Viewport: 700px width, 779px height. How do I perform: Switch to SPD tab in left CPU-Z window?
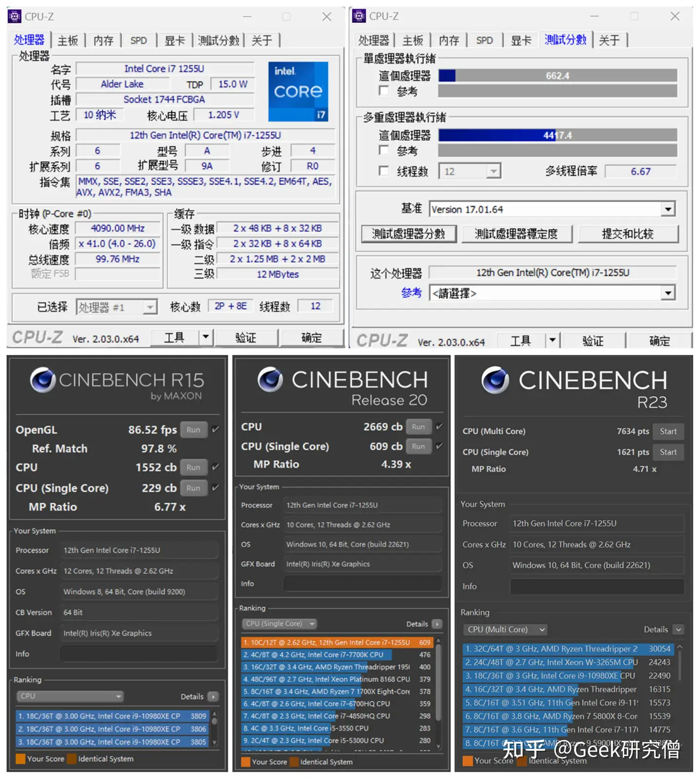(139, 40)
